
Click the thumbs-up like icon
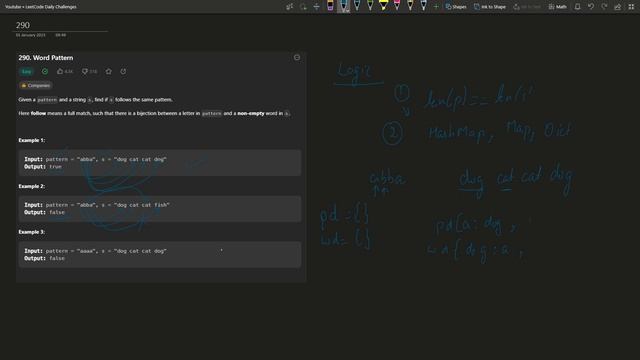pyautogui.click(x=60, y=71)
